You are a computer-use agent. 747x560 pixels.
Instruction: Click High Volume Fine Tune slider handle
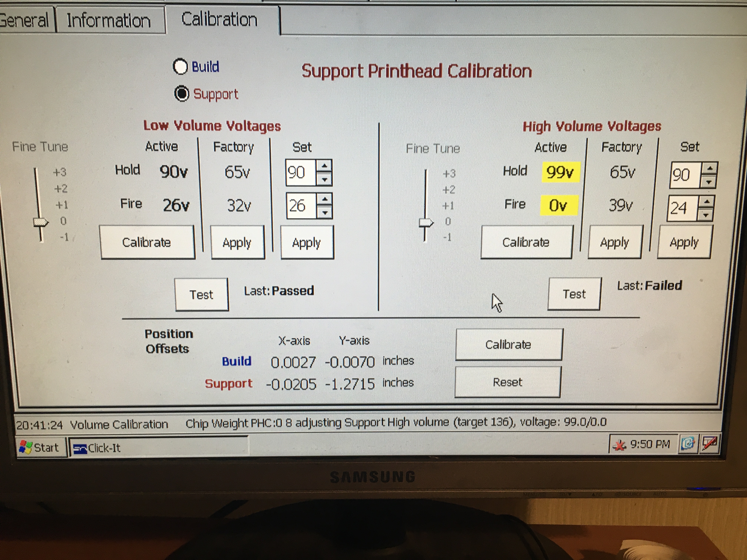(x=426, y=223)
